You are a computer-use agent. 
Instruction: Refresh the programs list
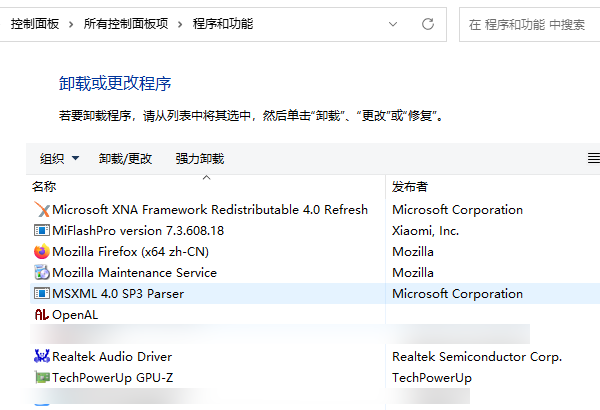pos(428,23)
